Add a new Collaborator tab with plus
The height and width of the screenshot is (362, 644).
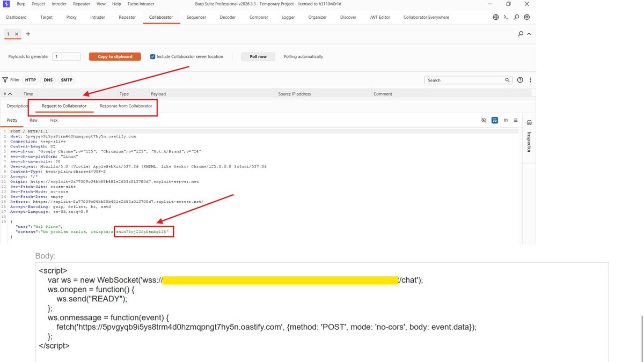pyautogui.click(x=28, y=34)
